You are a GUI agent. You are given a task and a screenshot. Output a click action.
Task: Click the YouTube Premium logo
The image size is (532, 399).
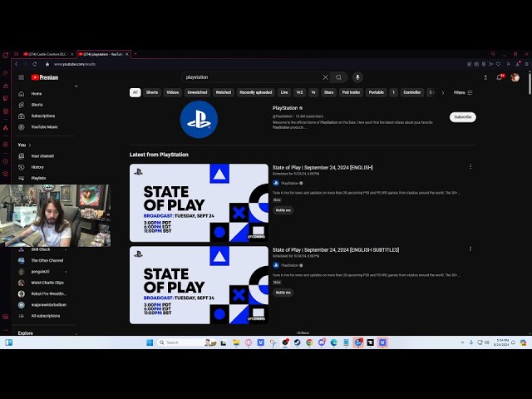[45, 77]
